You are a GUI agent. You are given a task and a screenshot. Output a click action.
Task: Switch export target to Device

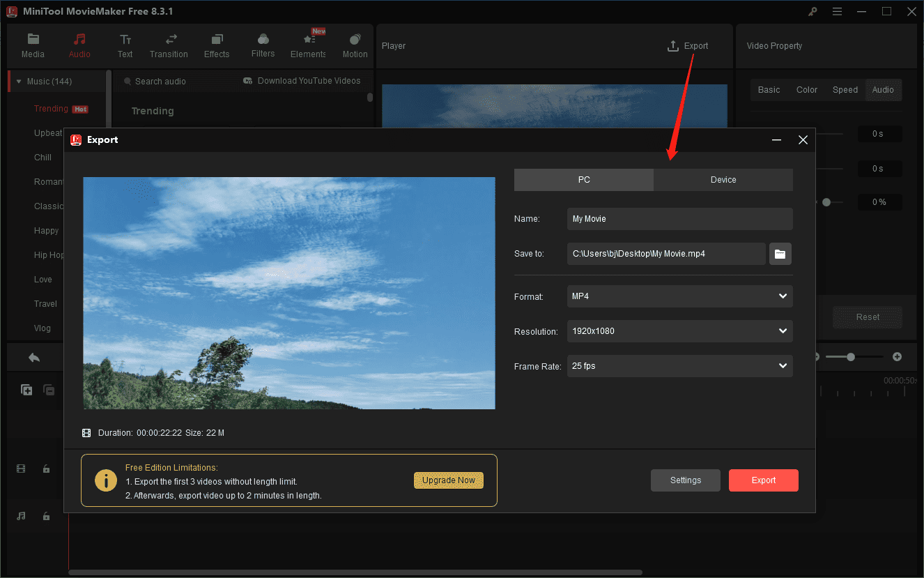pos(723,179)
